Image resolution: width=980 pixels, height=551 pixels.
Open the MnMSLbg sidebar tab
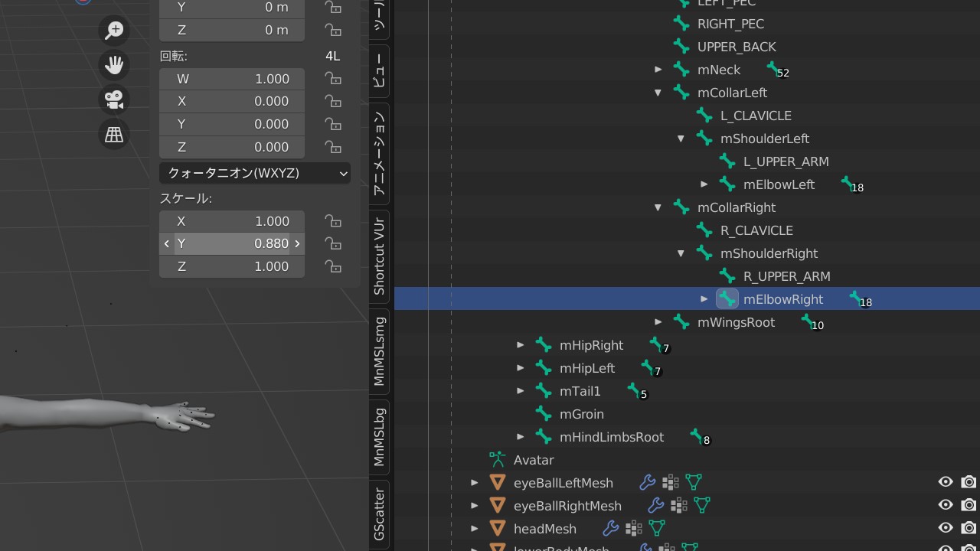pyautogui.click(x=379, y=437)
